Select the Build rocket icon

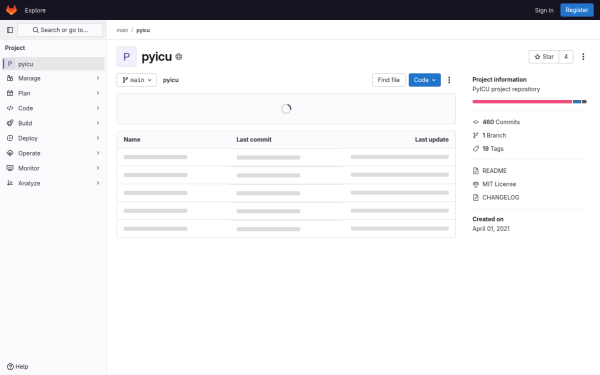(x=10, y=123)
